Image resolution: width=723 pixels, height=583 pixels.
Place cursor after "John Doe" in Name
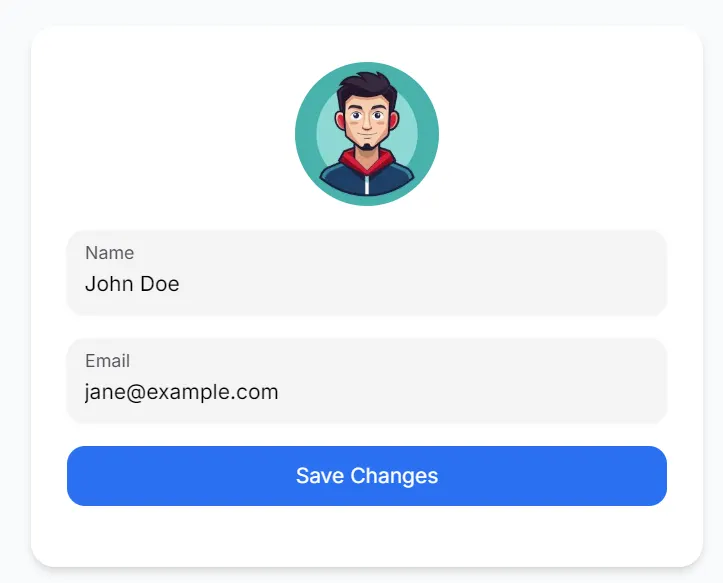pos(182,284)
